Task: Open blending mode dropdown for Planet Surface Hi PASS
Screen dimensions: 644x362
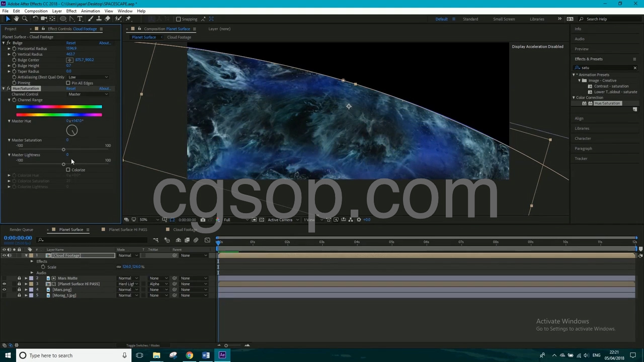Action: [x=128, y=284]
